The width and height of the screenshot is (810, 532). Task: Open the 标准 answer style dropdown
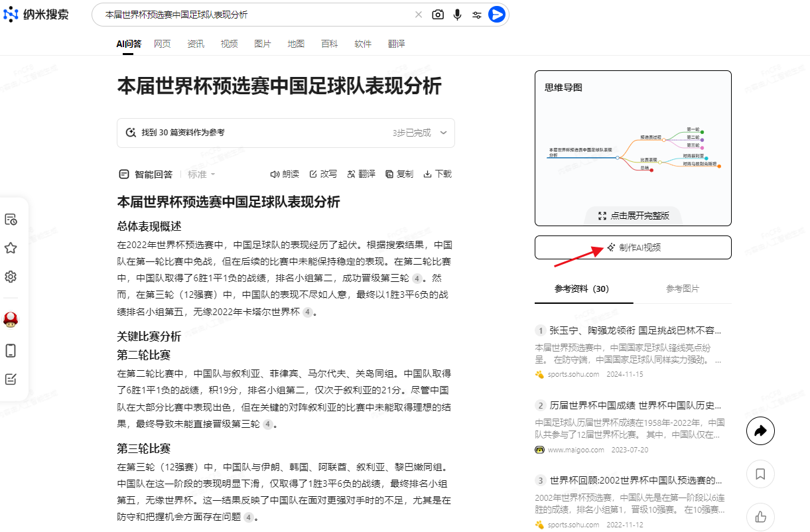click(201, 174)
